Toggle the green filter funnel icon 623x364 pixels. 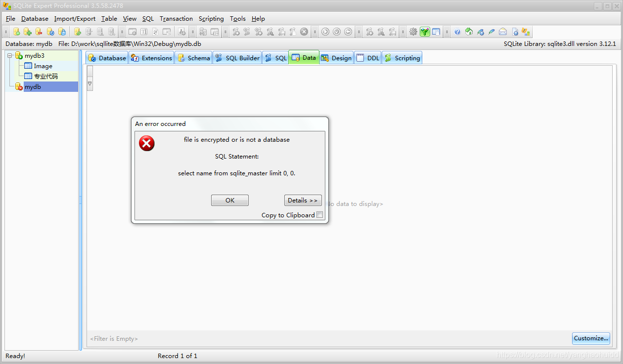click(425, 32)
